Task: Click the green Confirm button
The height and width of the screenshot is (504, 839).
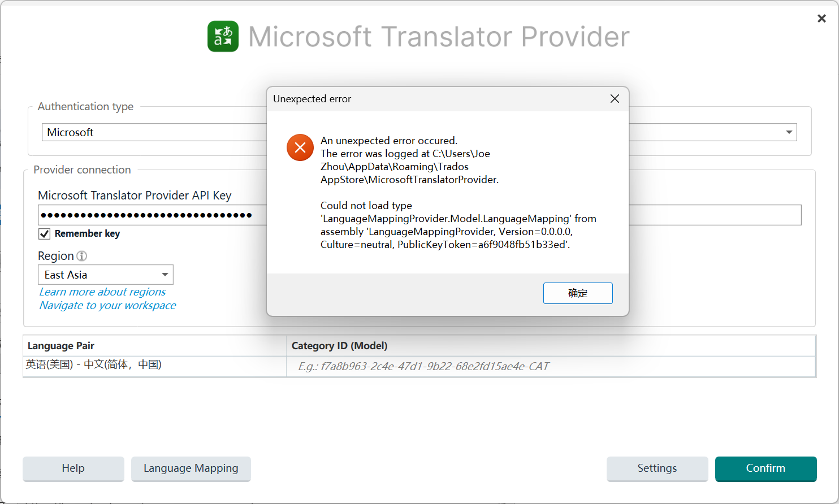Action: click(x=766, y=468)
